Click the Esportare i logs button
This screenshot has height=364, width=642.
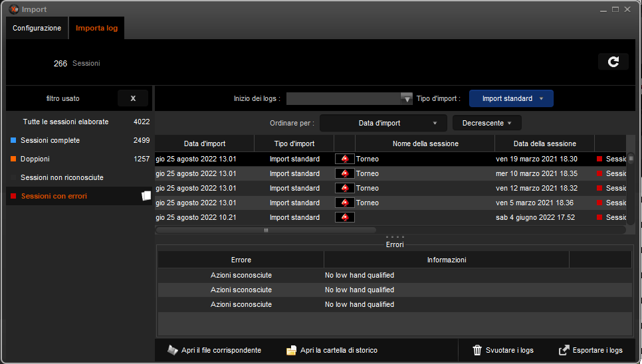coord(591,350)
